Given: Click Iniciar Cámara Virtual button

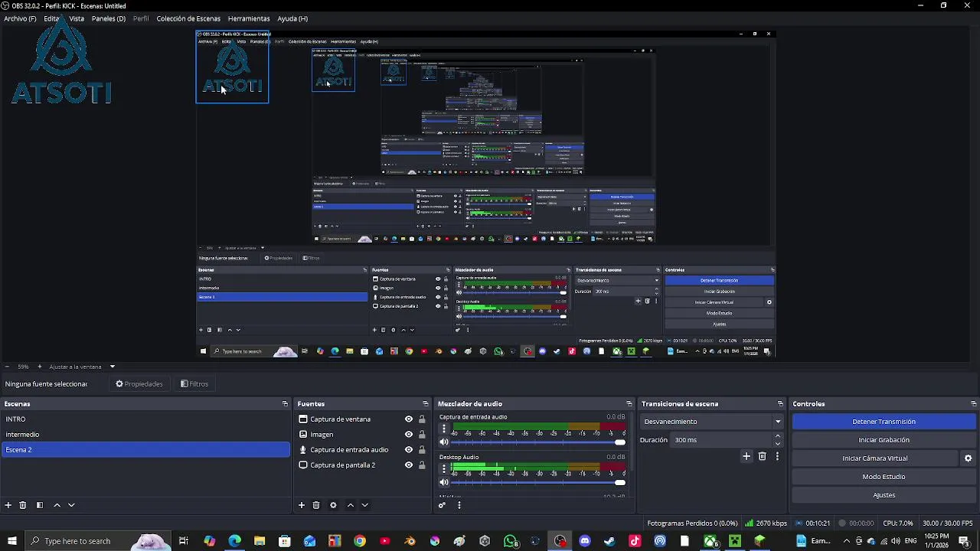Looking at the screenshot, I should pos(875,458).
